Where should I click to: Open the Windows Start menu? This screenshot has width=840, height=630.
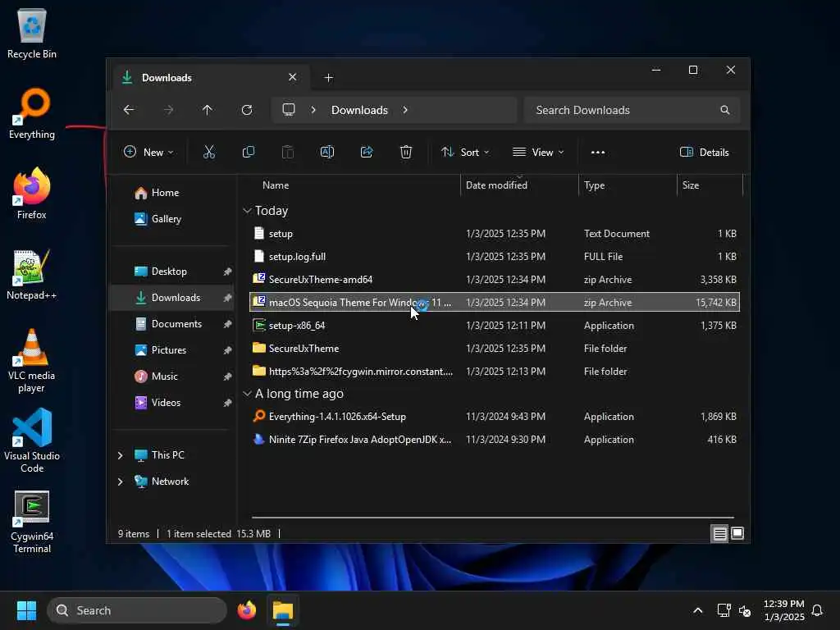tap(26, 610)
